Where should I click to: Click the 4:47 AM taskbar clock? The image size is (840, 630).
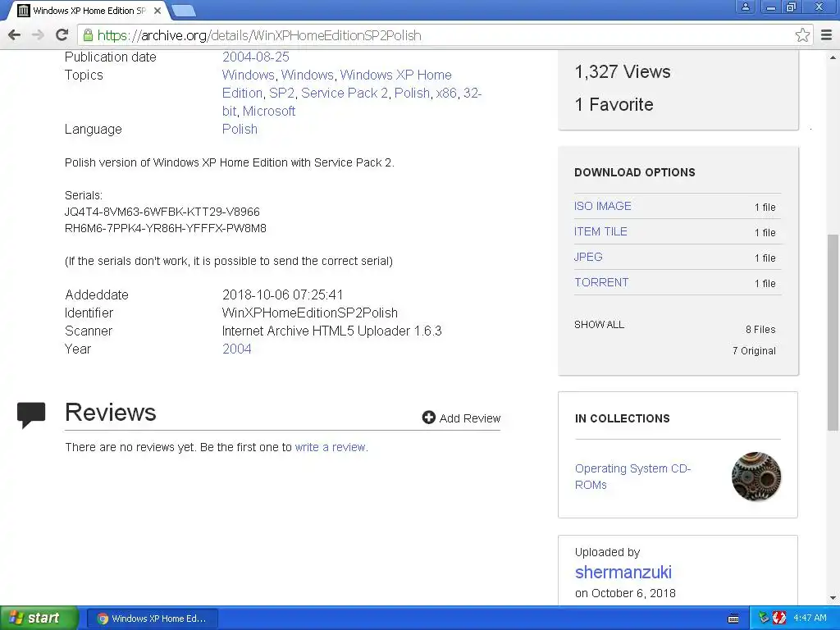click(x=810, y=618)
